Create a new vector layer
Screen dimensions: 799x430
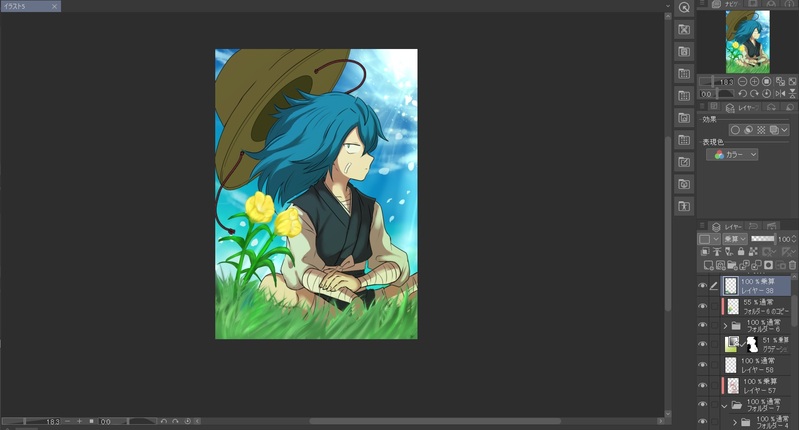tap(721, 265)
